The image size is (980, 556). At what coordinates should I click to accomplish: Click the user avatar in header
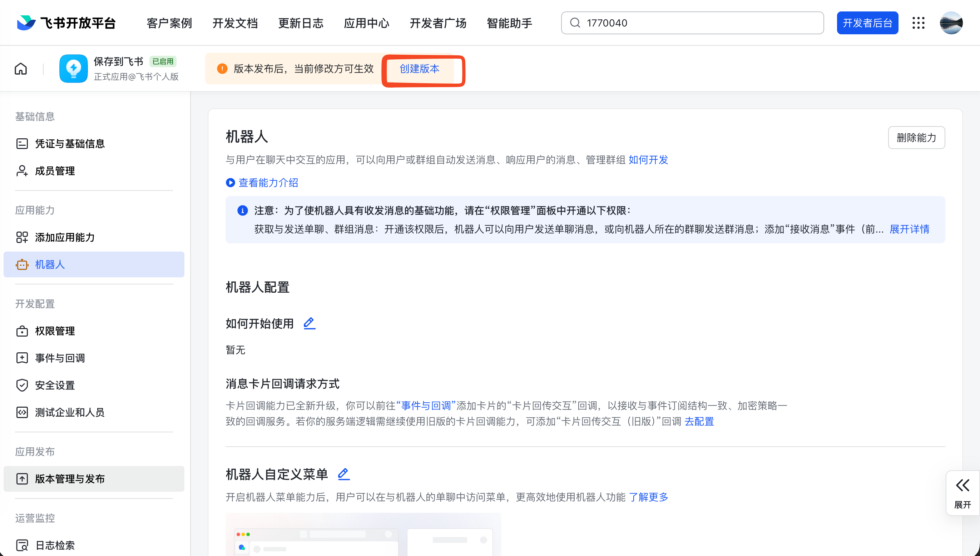[x=951, y=23]
